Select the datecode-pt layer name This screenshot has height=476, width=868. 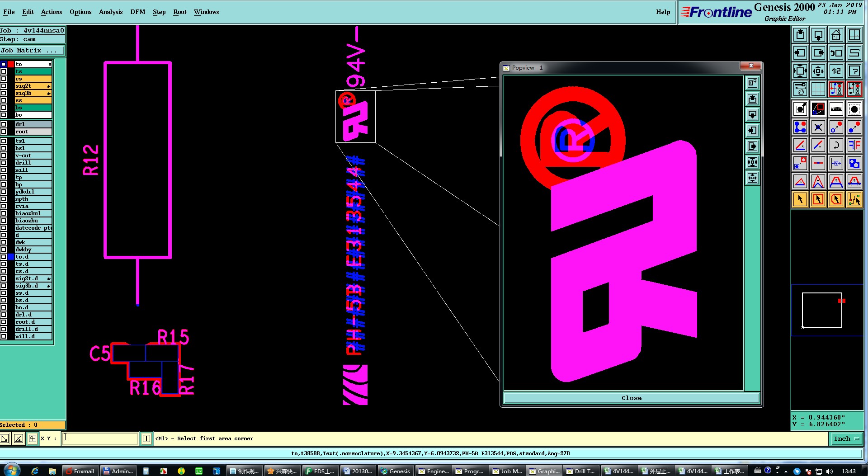pos(33,228)
